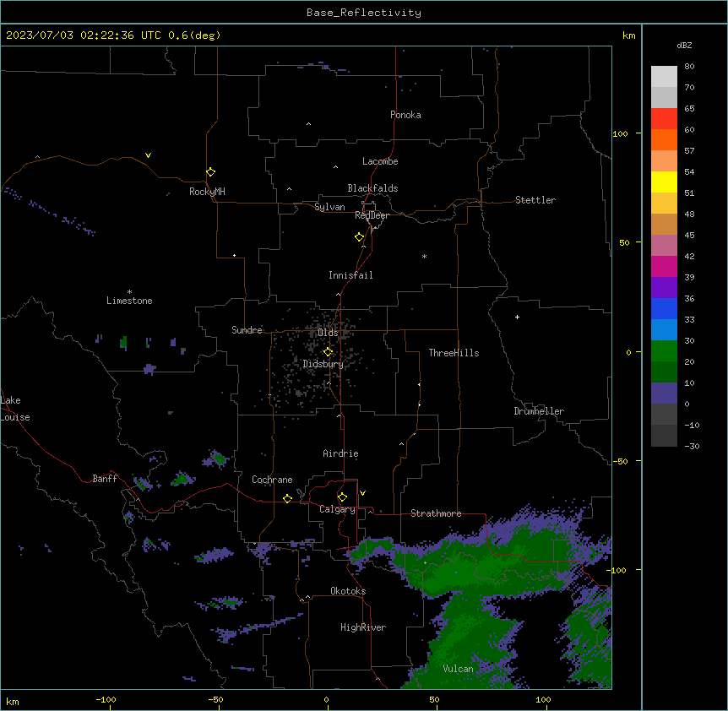The image size is (728, 711).
Task: Click the asterisk marker above Limestone
Action: coord(129,291)
